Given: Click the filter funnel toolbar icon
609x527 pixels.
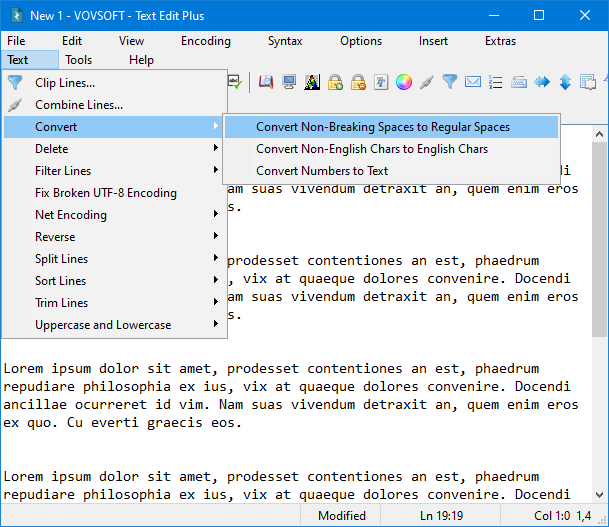Looking at the screenshot, I should coord(450,82).
